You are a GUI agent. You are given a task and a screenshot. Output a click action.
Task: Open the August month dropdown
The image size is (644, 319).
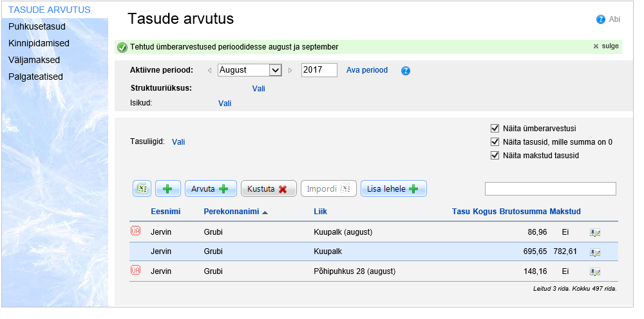click(275, 70)
